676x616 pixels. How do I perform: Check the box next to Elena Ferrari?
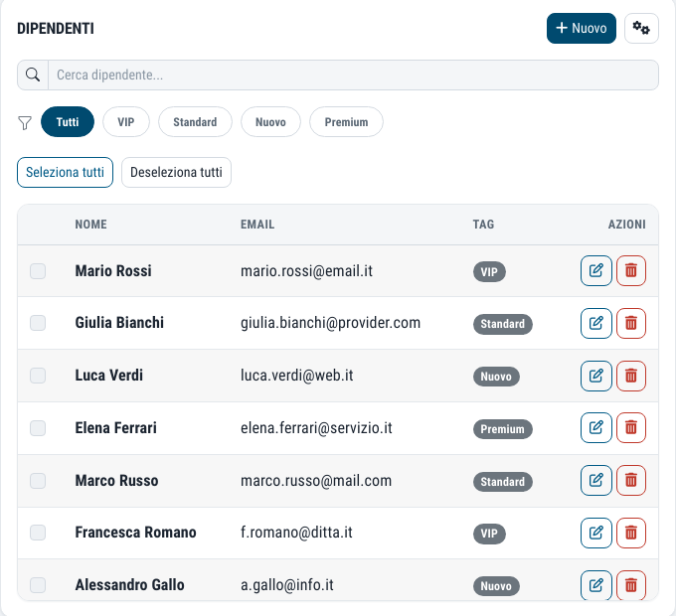(x=38, y=428)
